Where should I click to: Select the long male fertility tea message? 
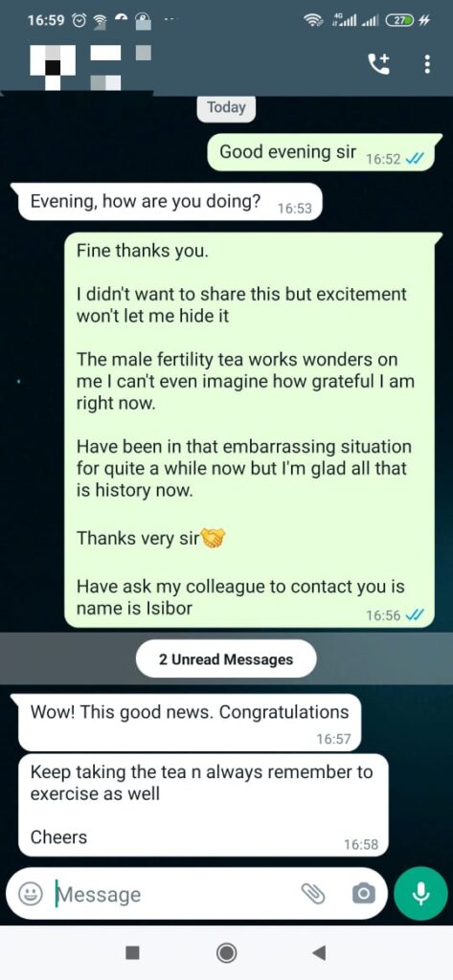254,430
